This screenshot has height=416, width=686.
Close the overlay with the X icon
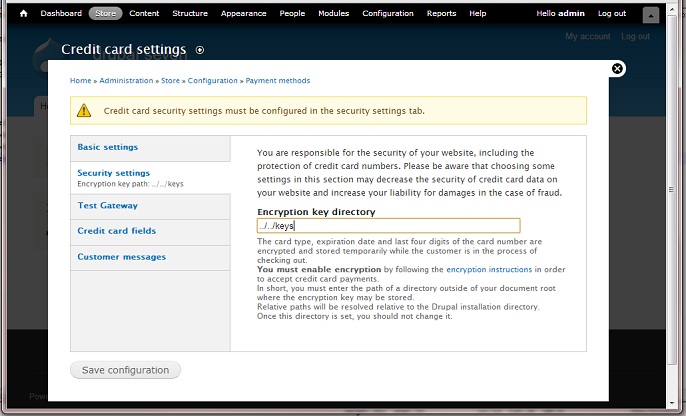pos(617,68)
